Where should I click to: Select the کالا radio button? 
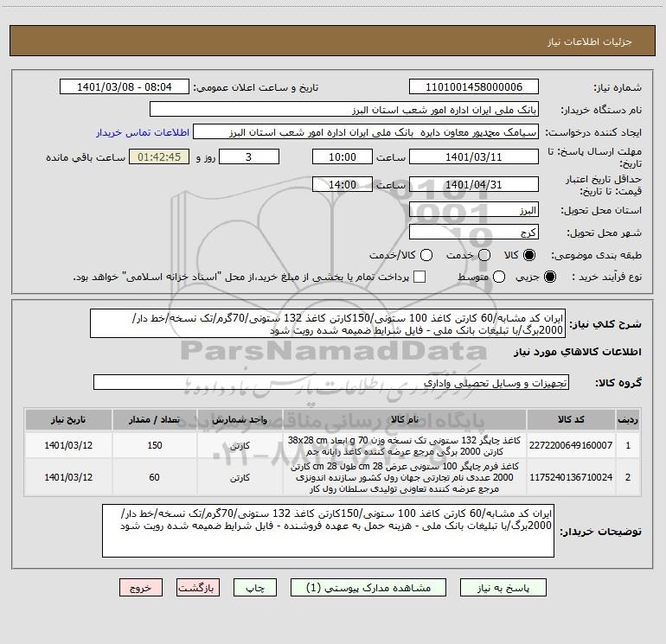point(529,255)
